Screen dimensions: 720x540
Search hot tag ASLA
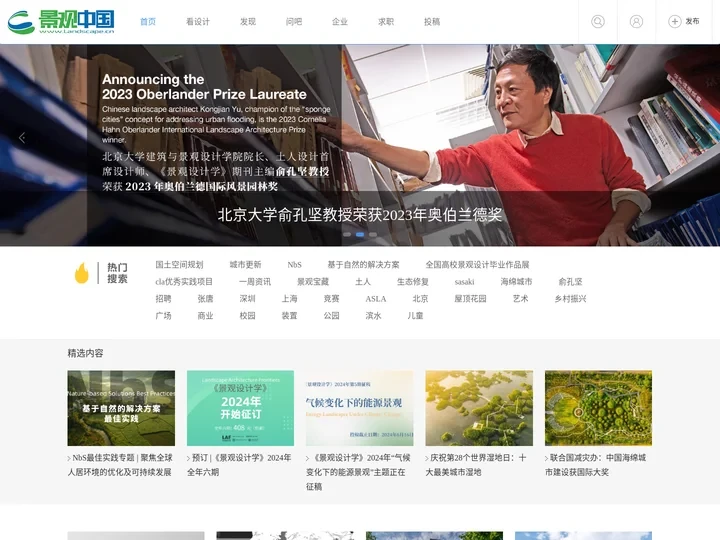[376, 298]
